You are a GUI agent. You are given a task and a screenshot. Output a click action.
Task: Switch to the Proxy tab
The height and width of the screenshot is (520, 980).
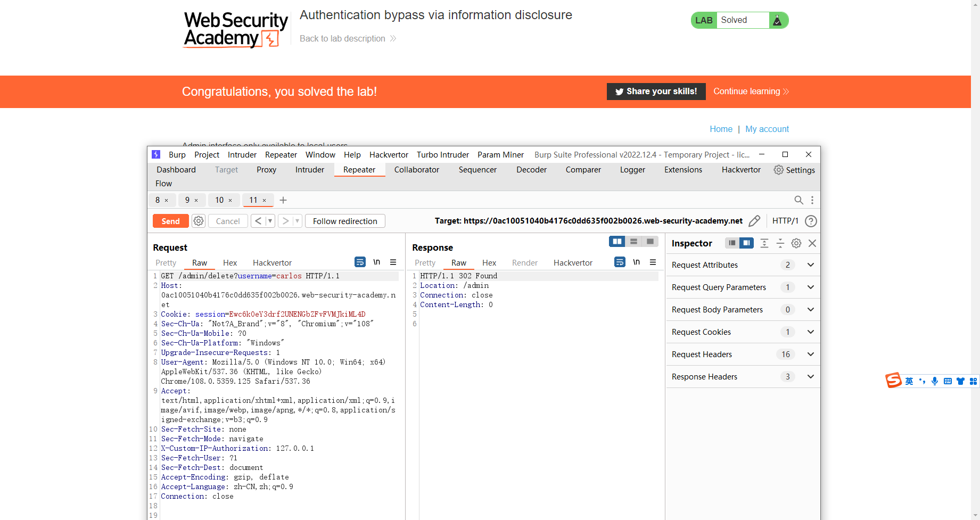coord(266,170)
